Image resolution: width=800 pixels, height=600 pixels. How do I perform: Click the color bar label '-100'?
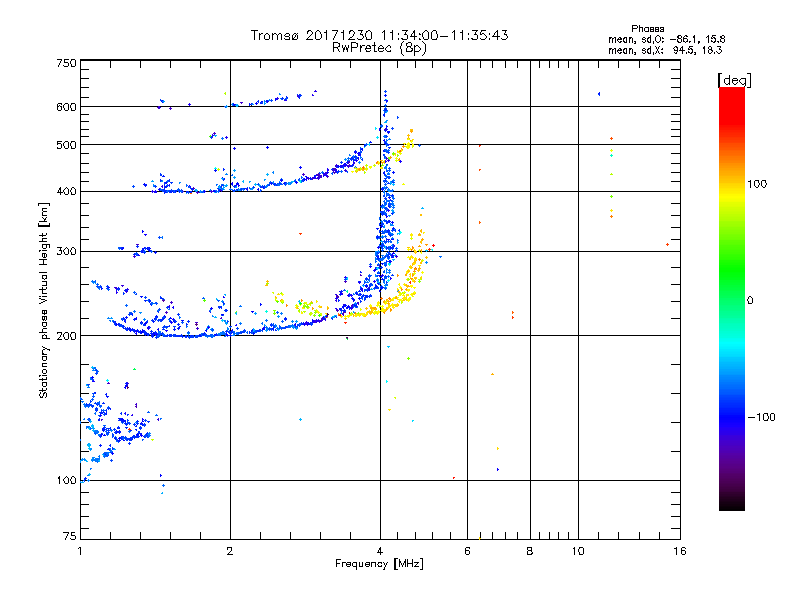[x=761, y=417]
